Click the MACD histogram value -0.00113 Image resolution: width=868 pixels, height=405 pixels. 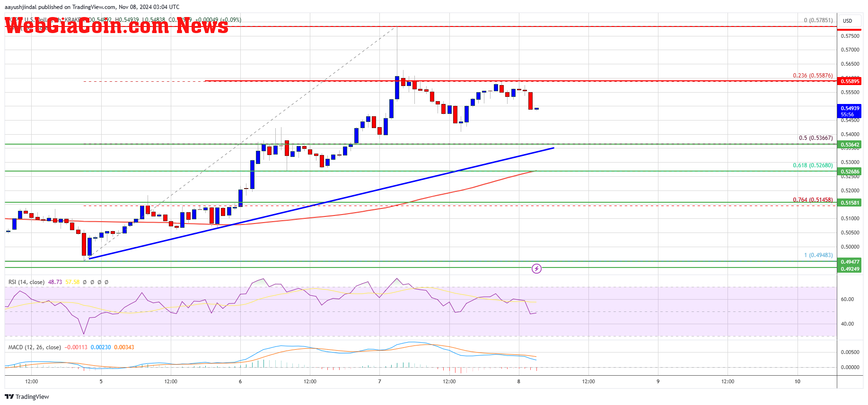[x=76, y=347]
